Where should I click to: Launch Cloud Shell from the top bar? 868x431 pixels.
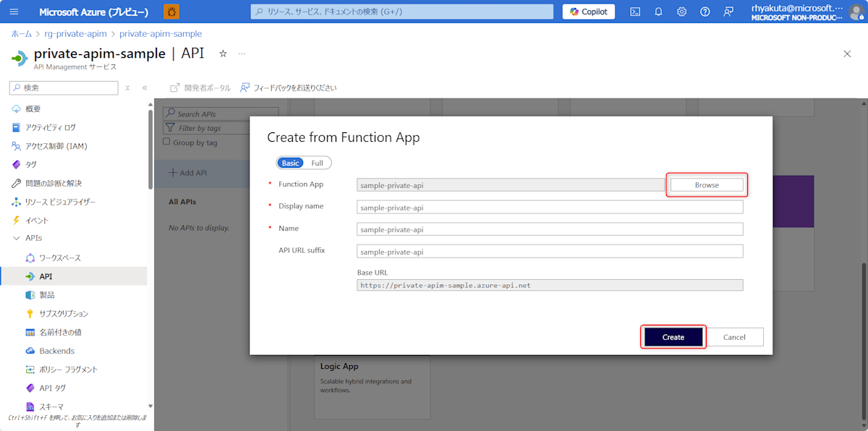click(635, 12)
